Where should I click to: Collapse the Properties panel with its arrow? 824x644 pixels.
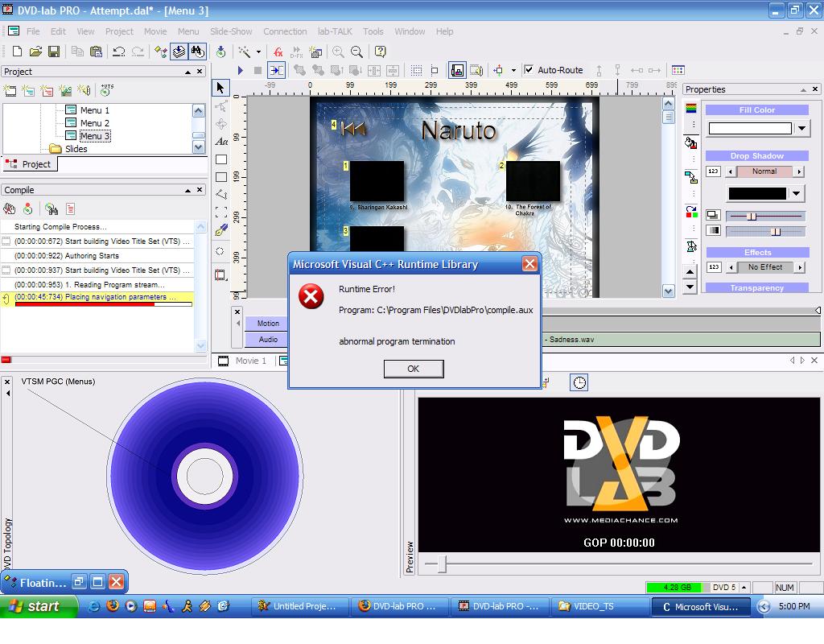(x=803, y=89)
